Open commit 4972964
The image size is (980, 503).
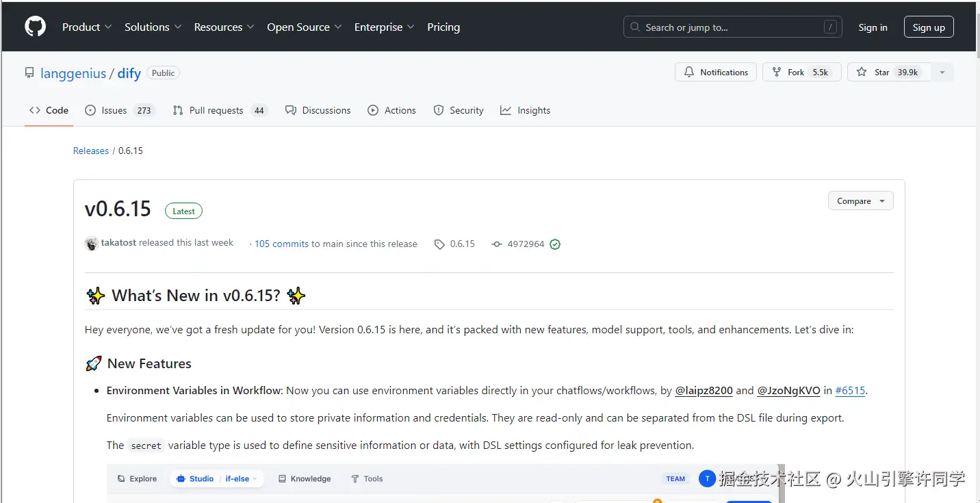point(526,244)
